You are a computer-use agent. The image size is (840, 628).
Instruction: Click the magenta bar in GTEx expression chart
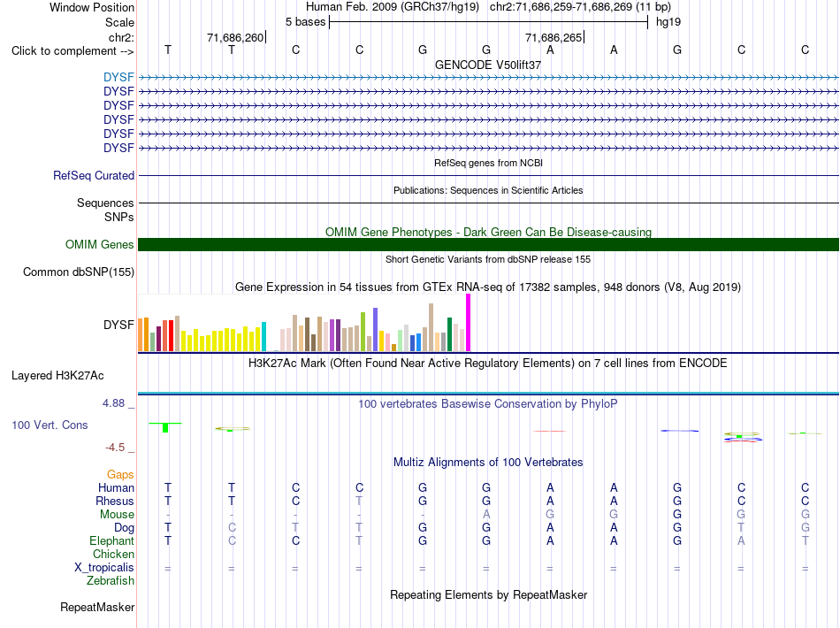pos(469,323)
